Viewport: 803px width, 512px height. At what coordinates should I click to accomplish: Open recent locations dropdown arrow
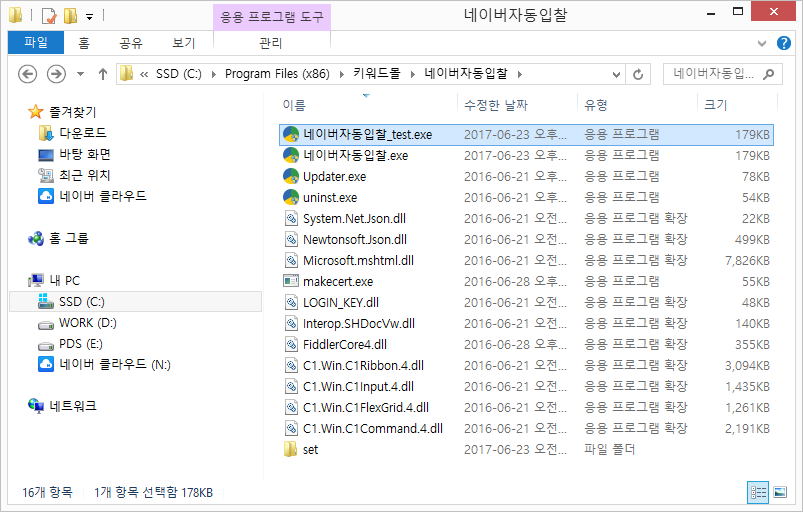(x=80, y=74)
